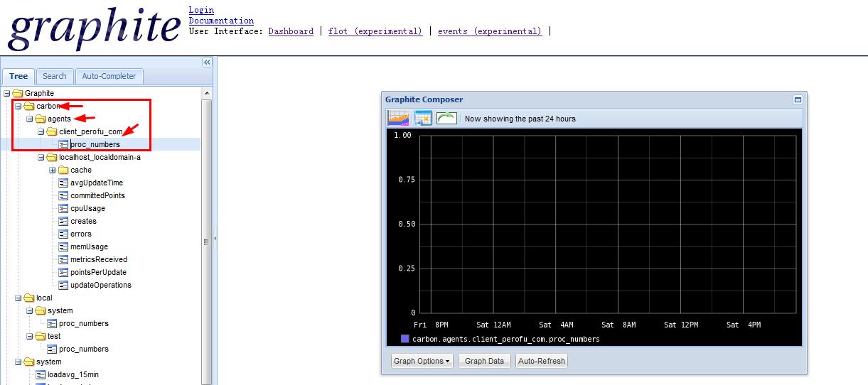The image size is (868, 385).
Task: Open the Graph Options dropdown
Action: [422, 361]
